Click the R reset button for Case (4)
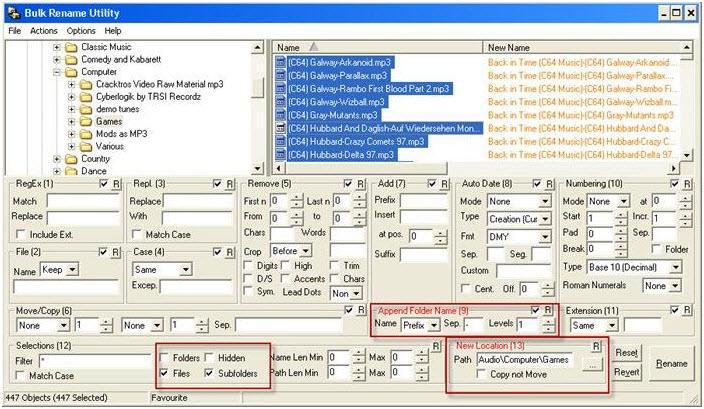704x409 pixels. (230, 252)
